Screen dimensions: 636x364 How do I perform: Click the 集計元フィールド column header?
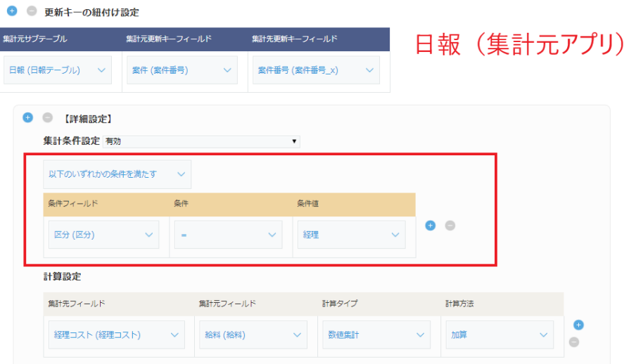coord(227,304)
